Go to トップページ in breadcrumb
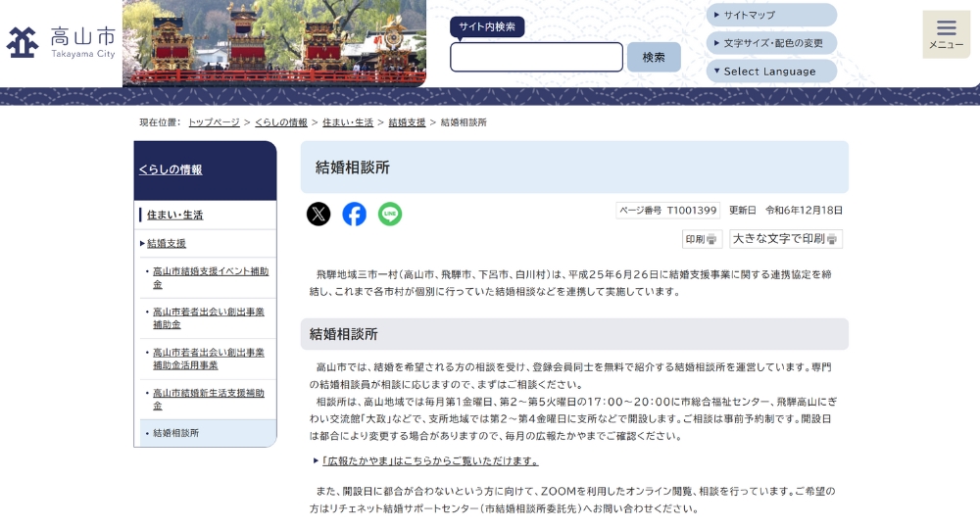 coord(214,122)
